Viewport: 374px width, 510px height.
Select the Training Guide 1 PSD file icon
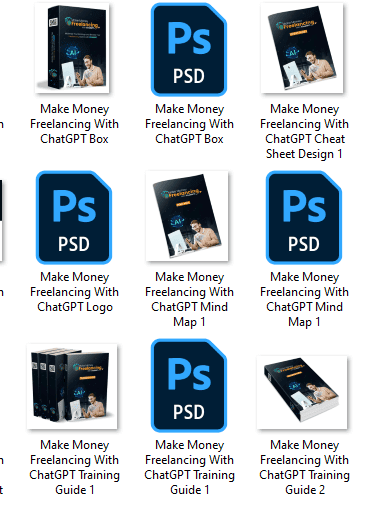(x=189, y=385)
